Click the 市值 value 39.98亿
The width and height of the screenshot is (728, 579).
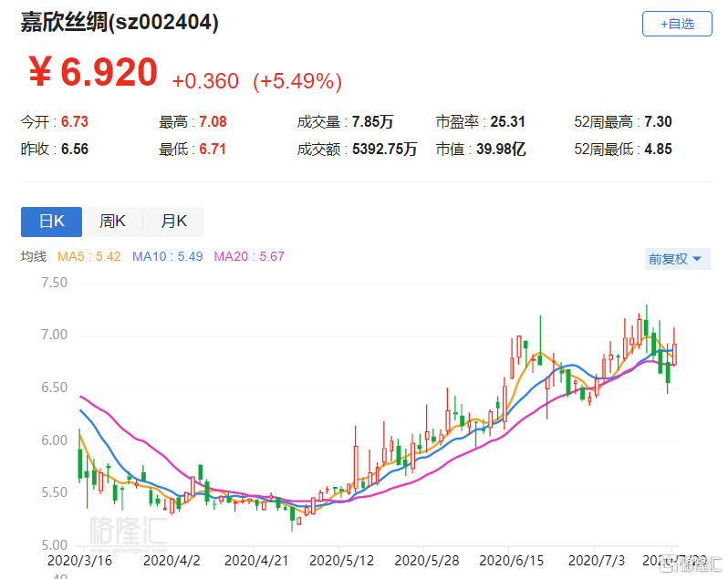pos(501,149)
